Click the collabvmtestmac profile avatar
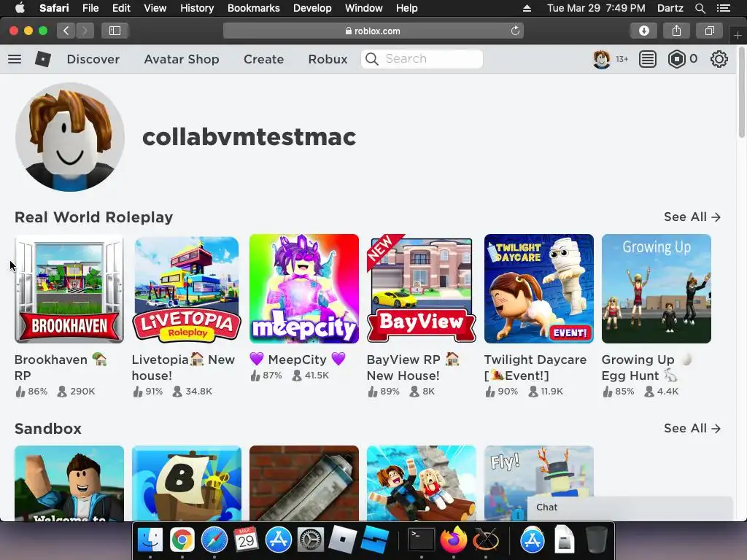Image resolution: width=747 pixels, height=560 pixels. [70, 137]
